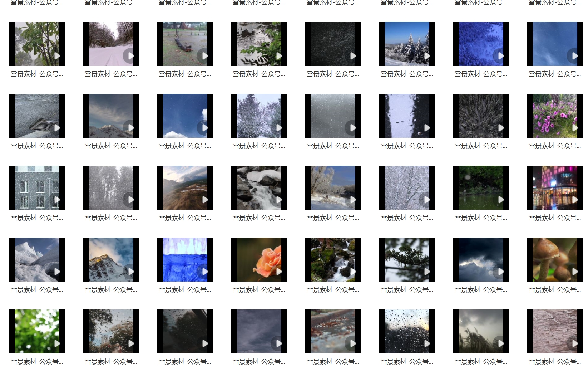Play the snowy rocky stream video
This screenshot has width=588, height=366.
point(279,200)
